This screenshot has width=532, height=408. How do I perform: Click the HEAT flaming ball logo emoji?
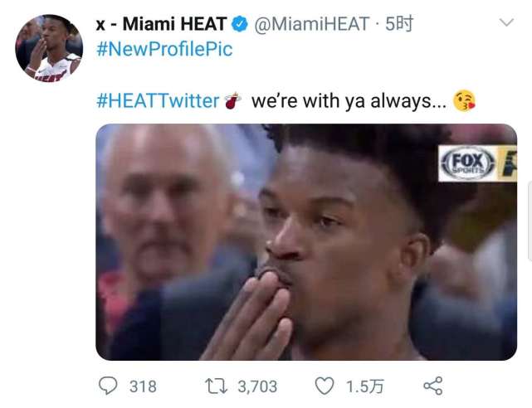(232, 100)
